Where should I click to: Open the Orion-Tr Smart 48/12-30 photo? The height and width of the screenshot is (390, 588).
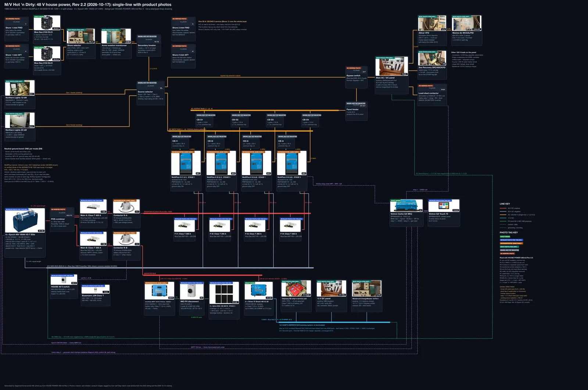(x=259, y=291)
